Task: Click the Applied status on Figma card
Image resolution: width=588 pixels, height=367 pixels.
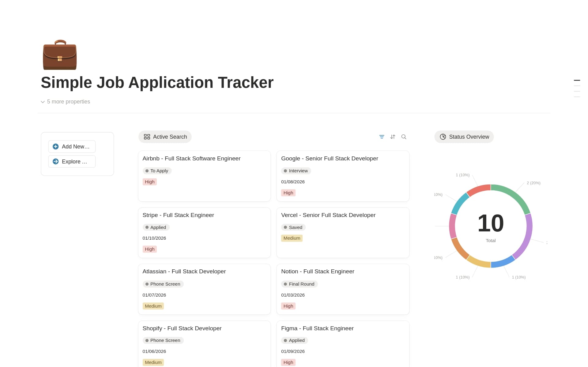Action: click(x=294, y=340)
